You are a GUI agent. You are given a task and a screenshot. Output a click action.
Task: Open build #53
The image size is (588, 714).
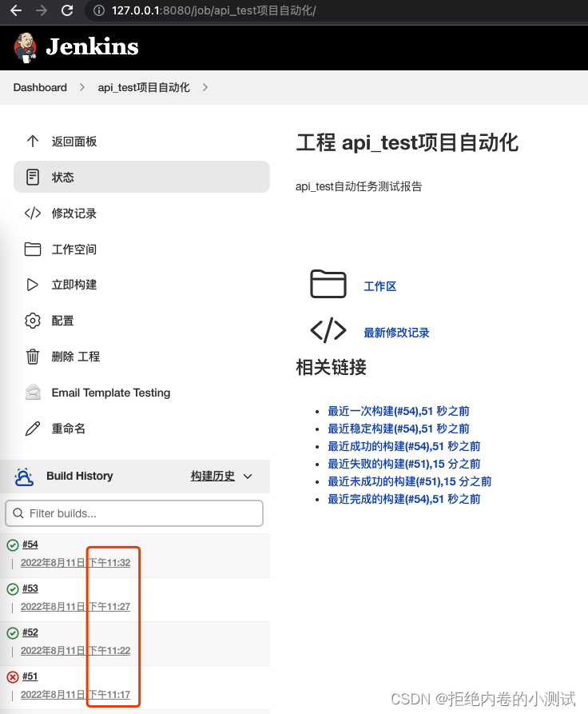tap(30, 588)
